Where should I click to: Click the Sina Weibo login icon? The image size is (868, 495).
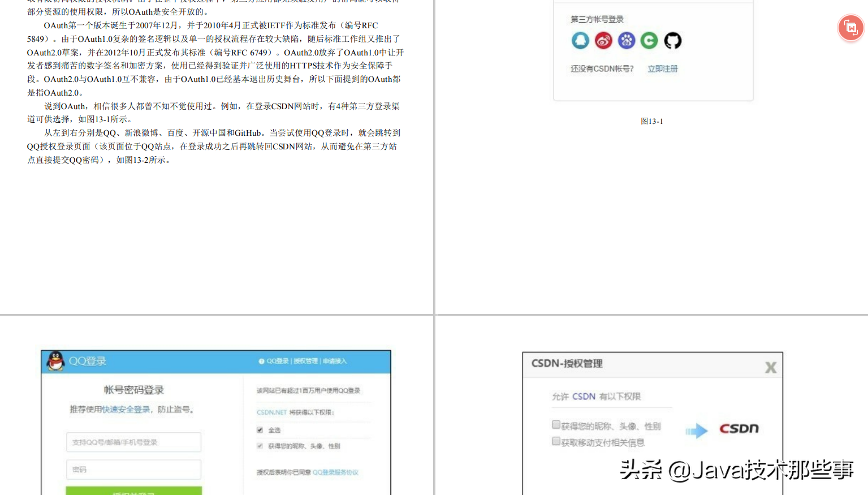[603, 40]
